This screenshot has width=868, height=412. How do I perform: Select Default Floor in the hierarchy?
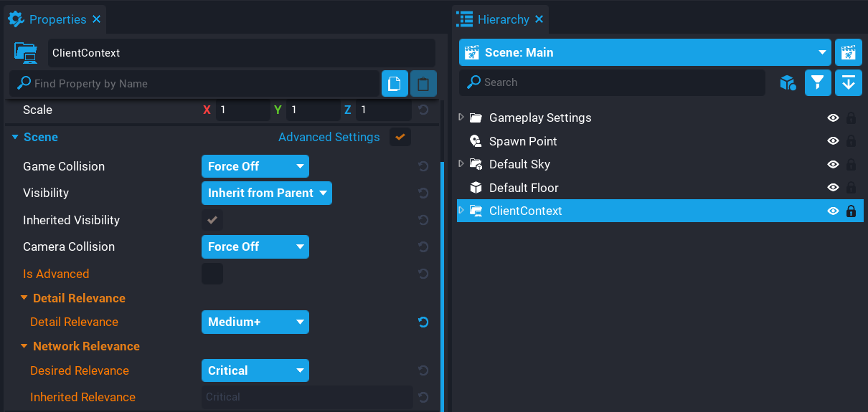point(524,188)
